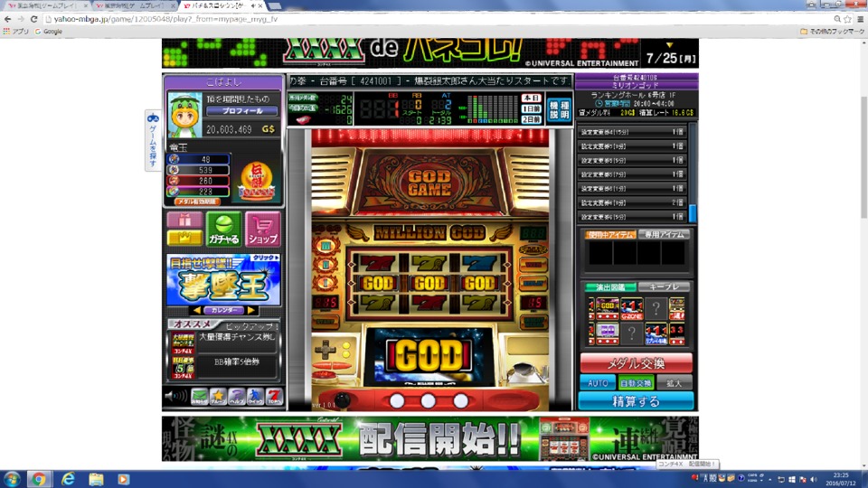The width and height of the screenshot is (868, 488).
Task: Show 2日前 data history
Action: 531,119
